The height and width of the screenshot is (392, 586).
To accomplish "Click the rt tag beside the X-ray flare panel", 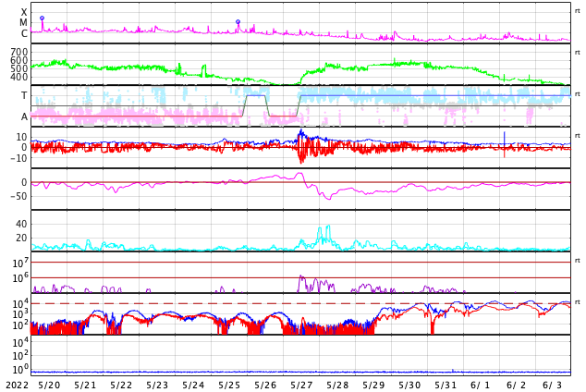I will (x=578, y=11).
